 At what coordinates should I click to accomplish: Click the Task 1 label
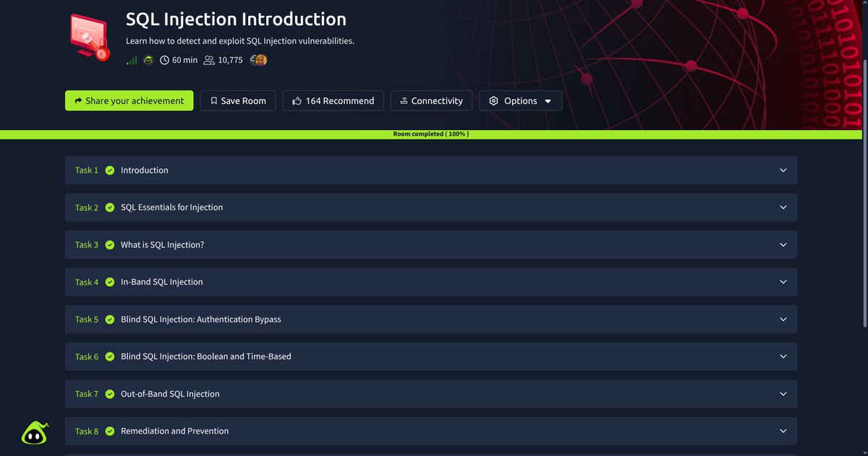[x=87, y=171]
